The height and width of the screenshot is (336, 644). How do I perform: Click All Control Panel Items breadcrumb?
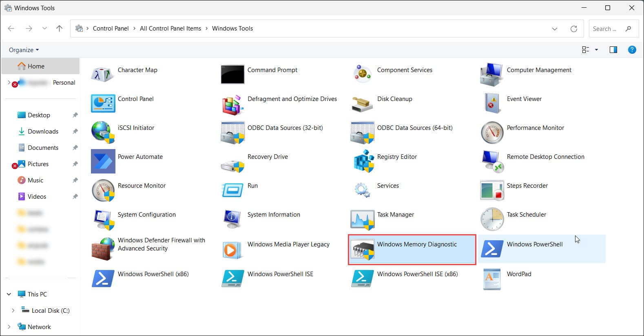(170, 29)
